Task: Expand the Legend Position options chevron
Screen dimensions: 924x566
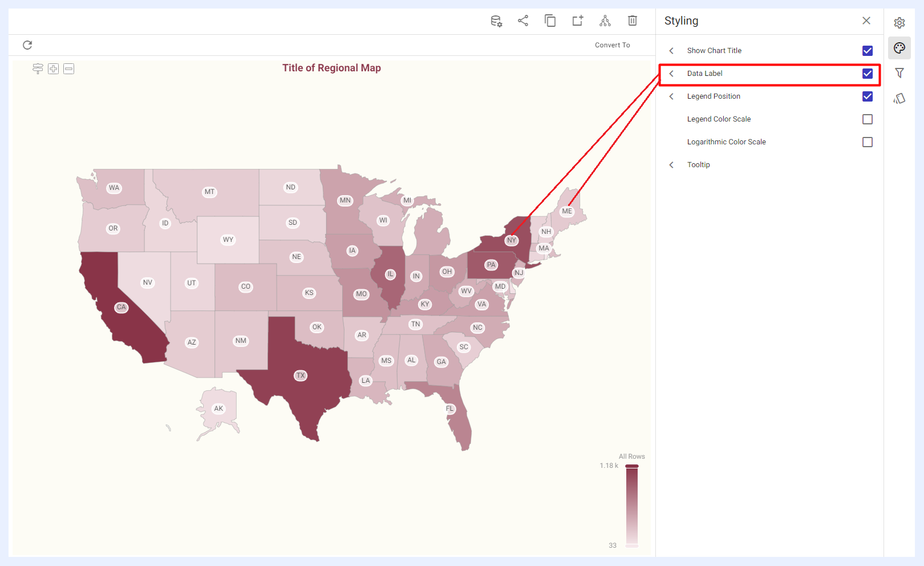Action: tap(671, 96)
